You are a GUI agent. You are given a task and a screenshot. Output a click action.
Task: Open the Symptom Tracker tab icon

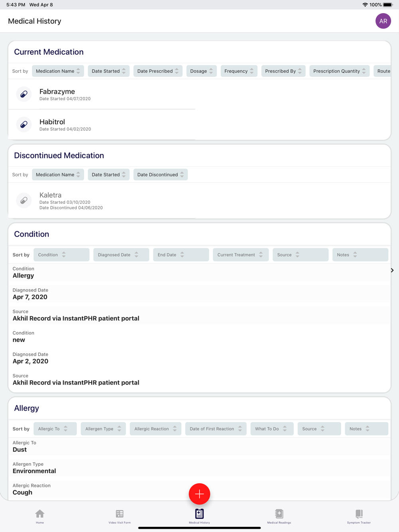pos(359,514)
